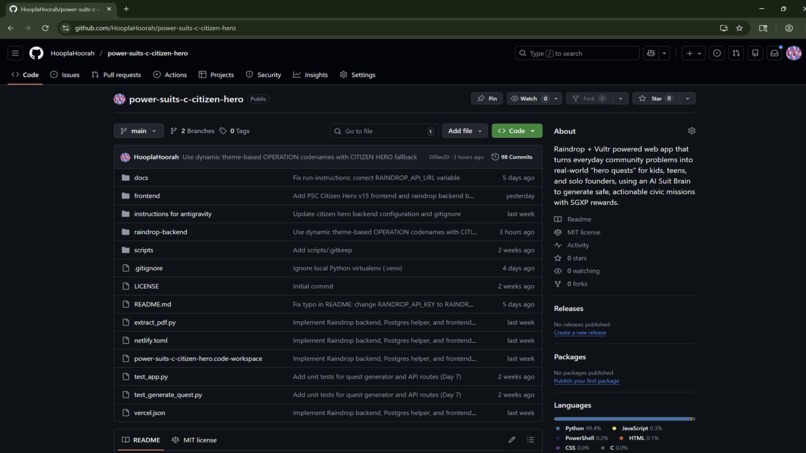Click the scripts folder icon
Image resolution: width=806 pixels, height=453 pixels.
coord(125,250)
